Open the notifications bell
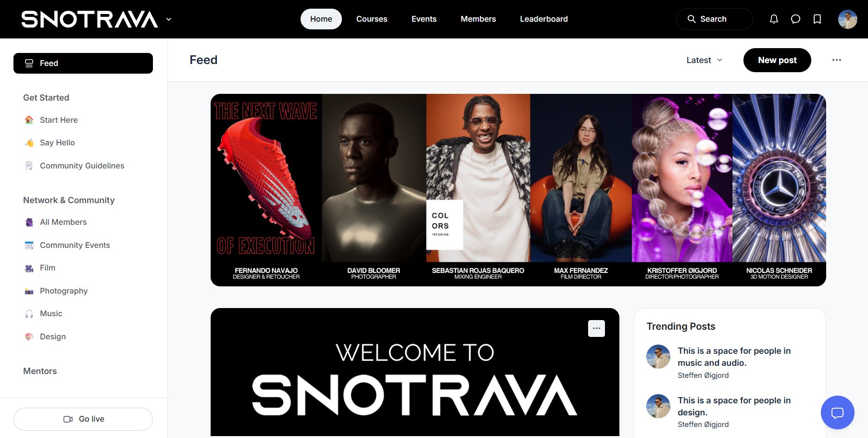The image size is (868, 438). point(774,19)
